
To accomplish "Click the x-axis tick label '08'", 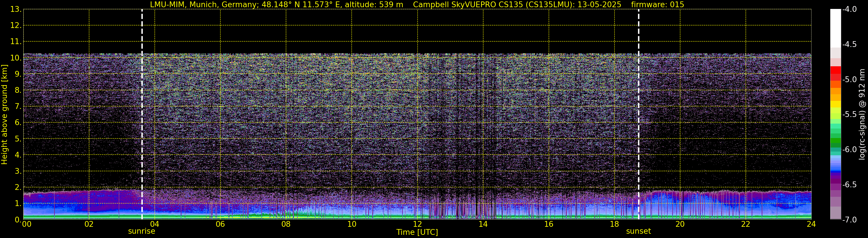I will [286, 224].
